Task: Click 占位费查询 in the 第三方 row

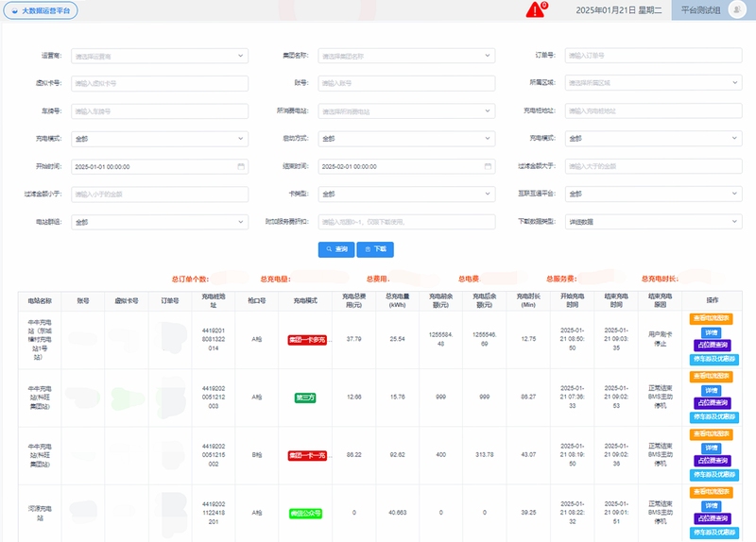Action: click(x=713, y=403)
